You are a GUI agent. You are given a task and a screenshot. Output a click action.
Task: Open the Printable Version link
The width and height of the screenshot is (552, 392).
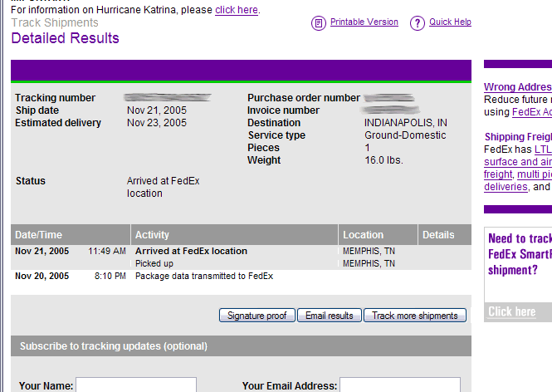[x=364, y=22]
